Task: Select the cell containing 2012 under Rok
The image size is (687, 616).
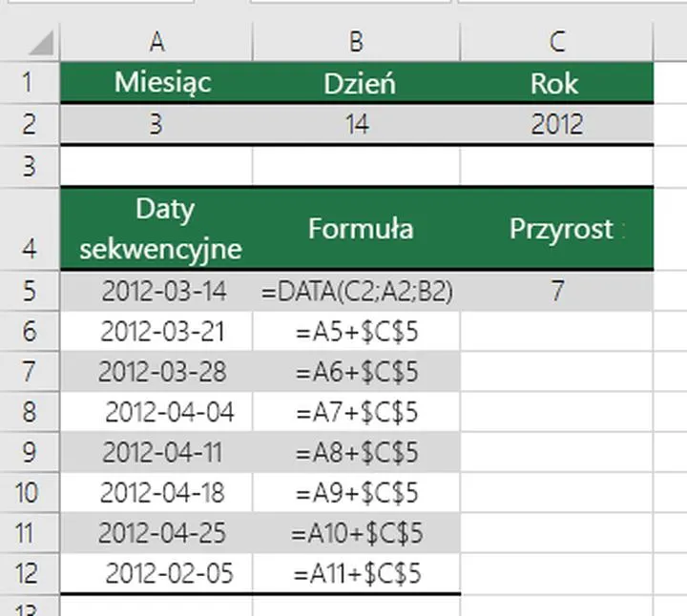Action: pyautogui.click(x=556, y=125)
